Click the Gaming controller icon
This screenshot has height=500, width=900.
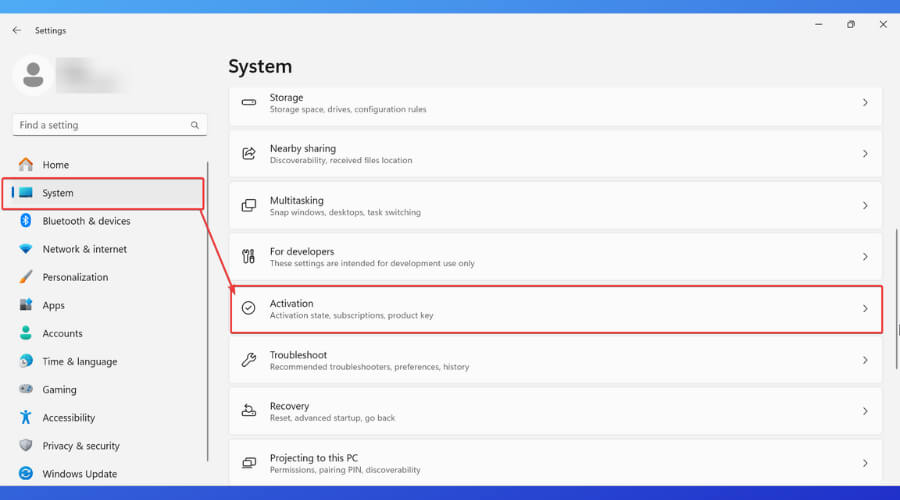coord(26,390)
